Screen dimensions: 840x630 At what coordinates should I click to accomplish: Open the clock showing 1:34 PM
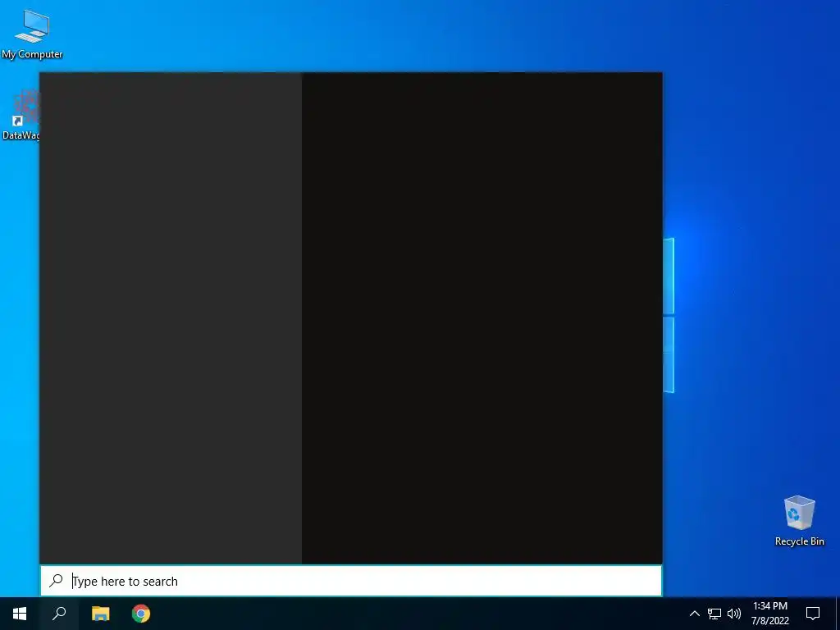(x=769, y=614)
